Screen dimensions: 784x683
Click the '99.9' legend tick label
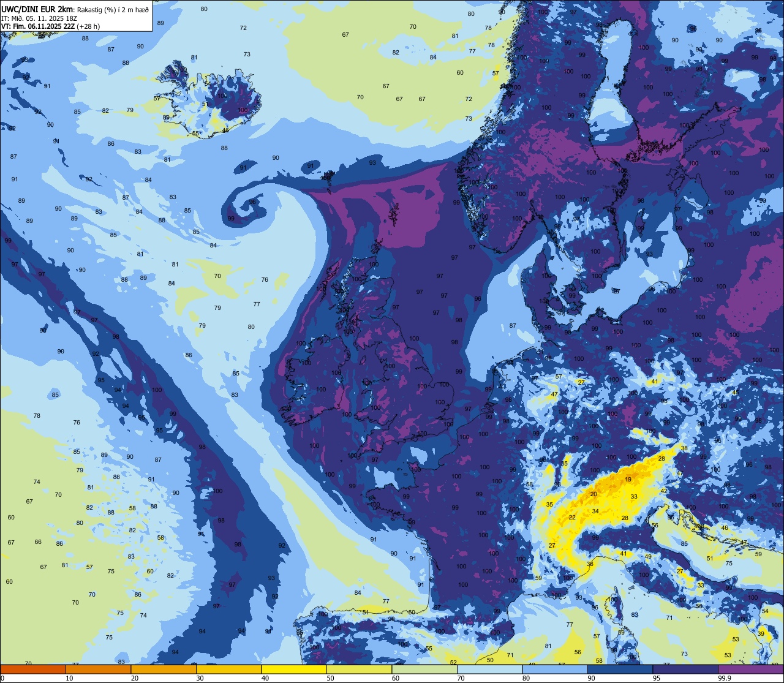click(x=723, y=678)
